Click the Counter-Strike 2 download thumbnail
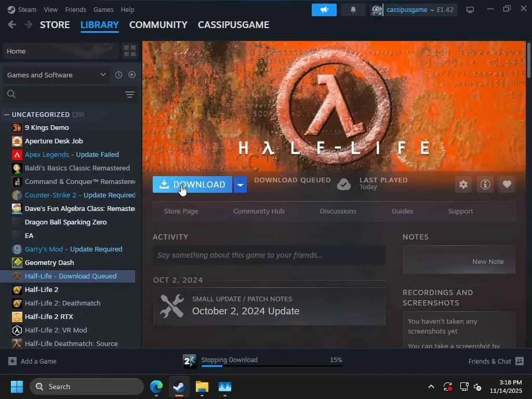The width and height of the screenshot is (532, 399). coord(189,361)
